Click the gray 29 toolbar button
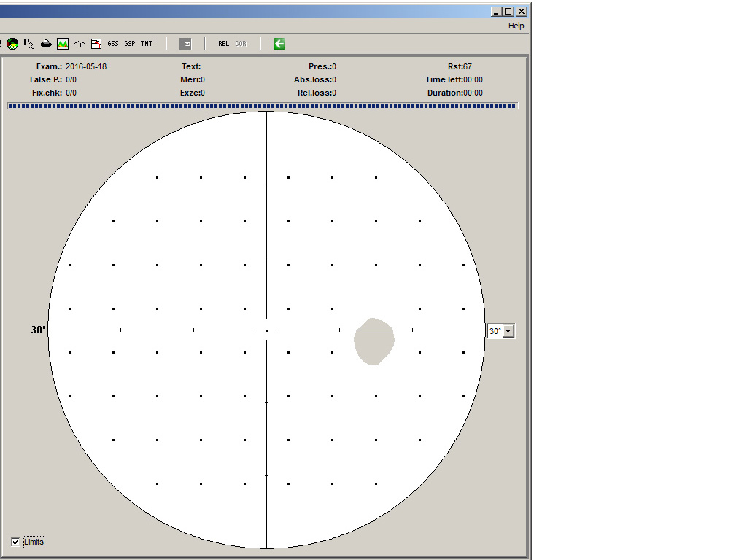Viewport: 747px width, 560px height. pos(185,44)
